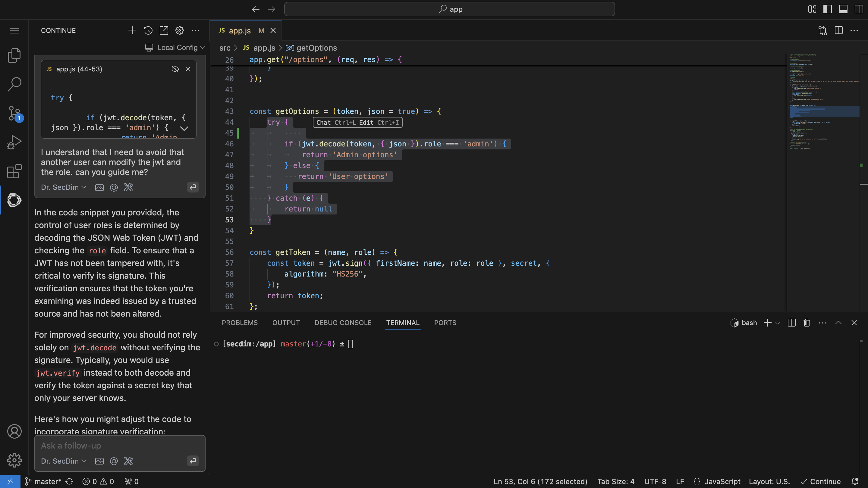
Task: Kill terminal with trash icon
Action: click(806, 323)
